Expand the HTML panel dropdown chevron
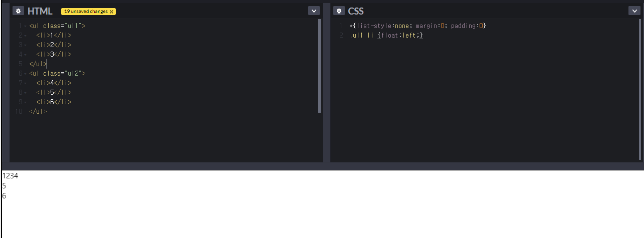 pyautogui.click(x=314, y=11)
